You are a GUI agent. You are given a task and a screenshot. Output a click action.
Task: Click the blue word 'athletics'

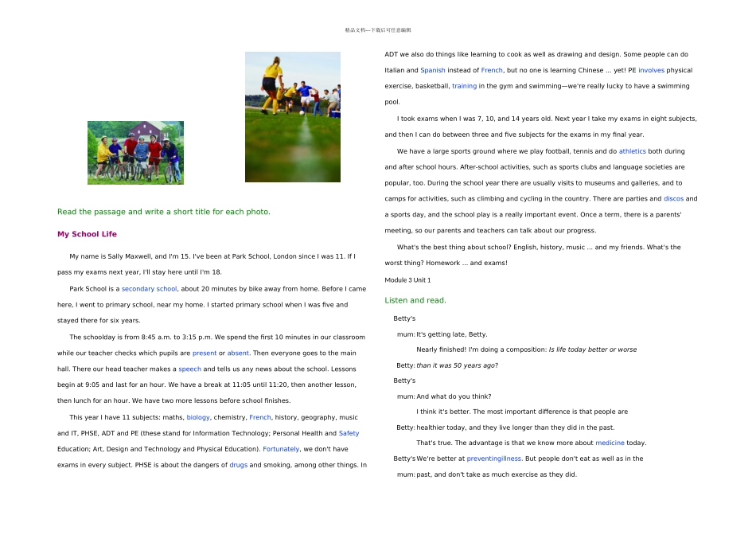click(x=633, y=151)
